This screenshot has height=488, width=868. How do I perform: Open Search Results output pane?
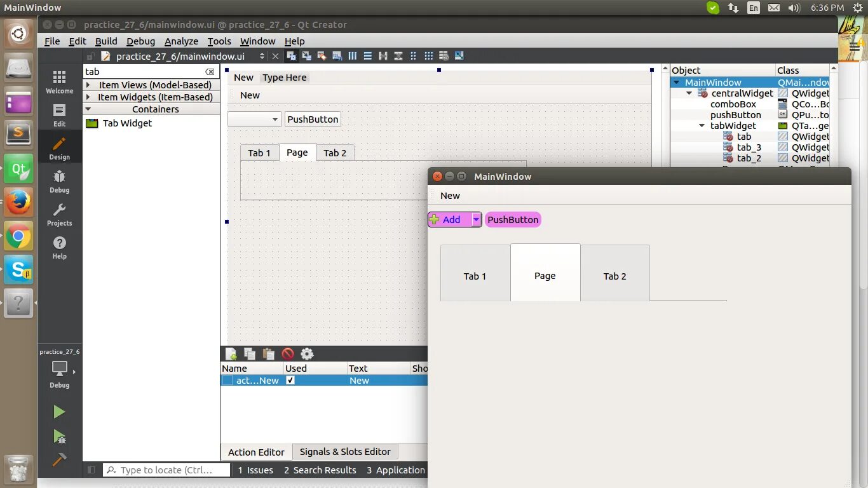(x=320, y=470)
